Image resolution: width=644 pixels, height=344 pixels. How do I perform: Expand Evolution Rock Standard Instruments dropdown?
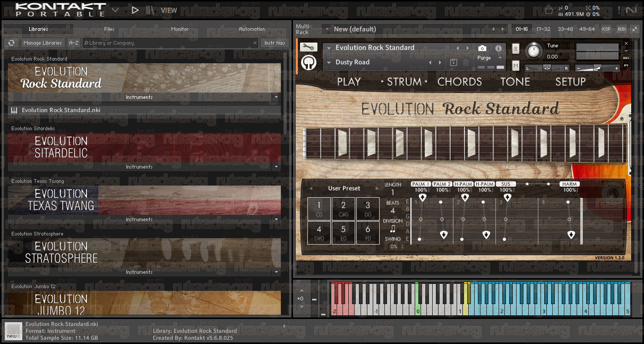point(276,97)
